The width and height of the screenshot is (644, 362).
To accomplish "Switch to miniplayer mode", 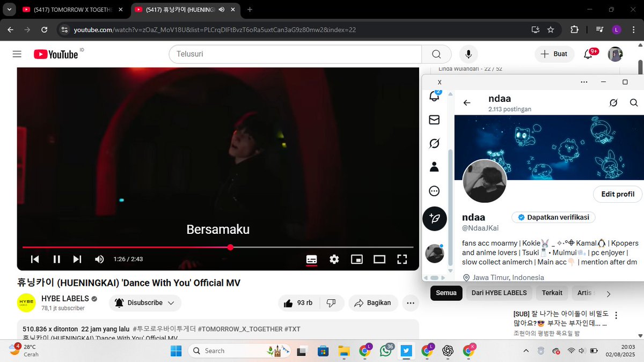I will click(x=357, y=259).
